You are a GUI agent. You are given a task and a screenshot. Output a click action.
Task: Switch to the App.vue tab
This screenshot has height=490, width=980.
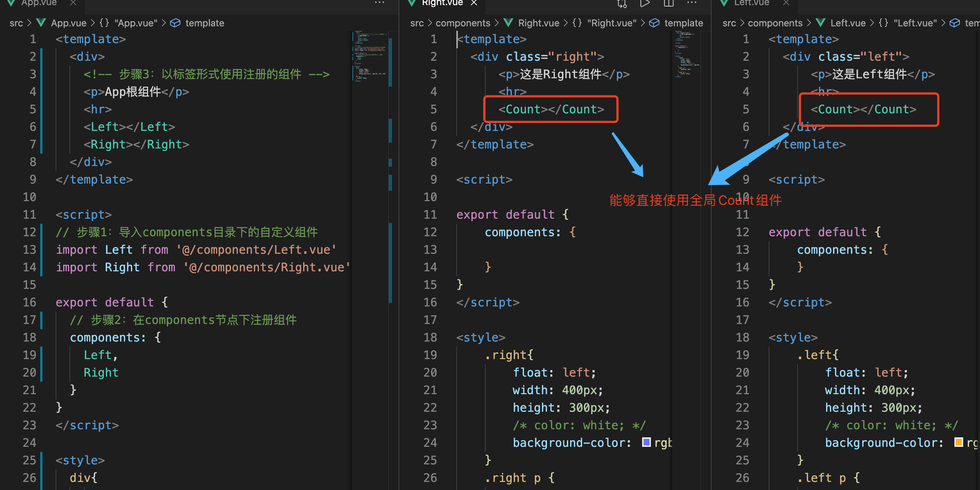point(39,3)
